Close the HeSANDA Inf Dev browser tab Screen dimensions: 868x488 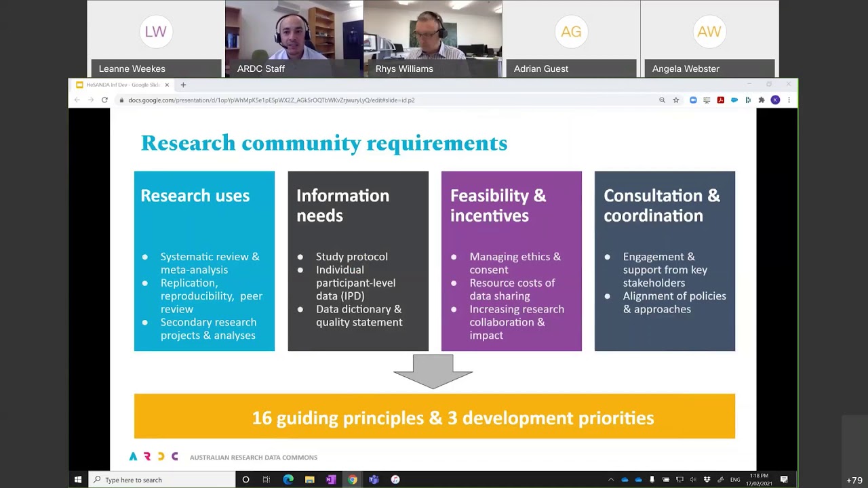coord(167,85)
